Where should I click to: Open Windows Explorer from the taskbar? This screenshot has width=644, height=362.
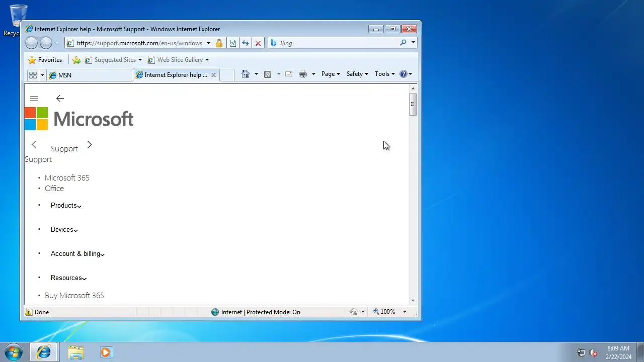tap(76, 352)
